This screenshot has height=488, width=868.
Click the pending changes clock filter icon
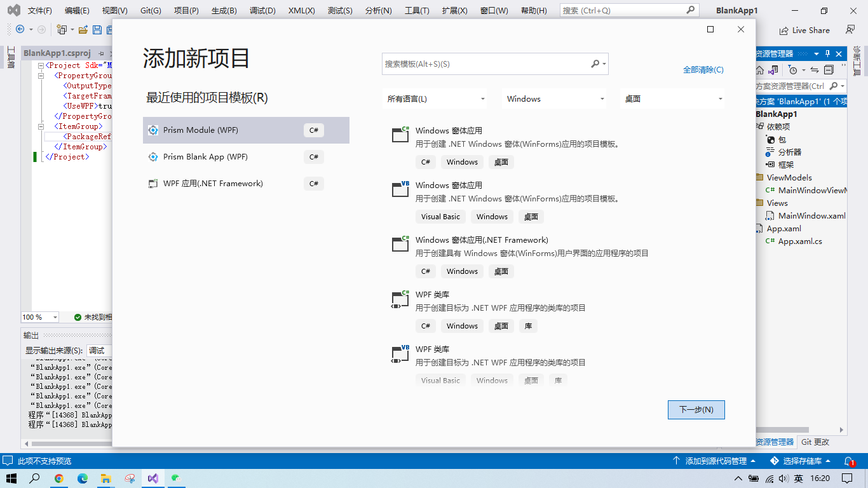click(x=792, y=70)
